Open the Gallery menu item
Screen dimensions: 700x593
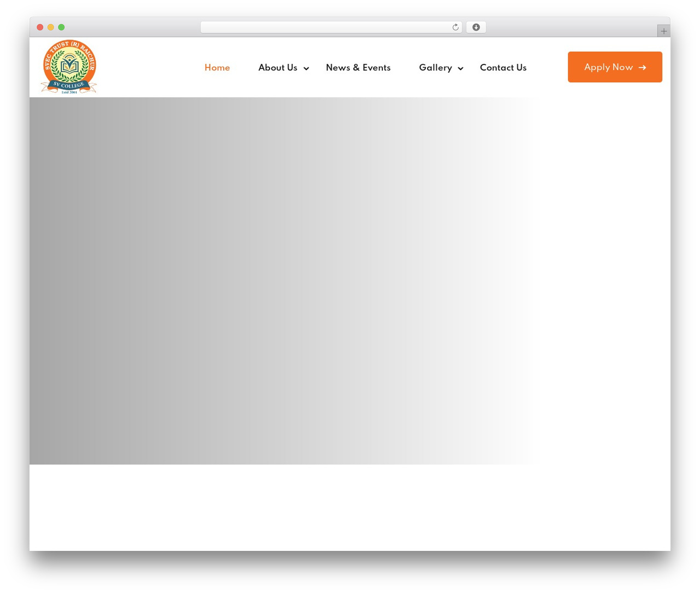coord(435,67)
